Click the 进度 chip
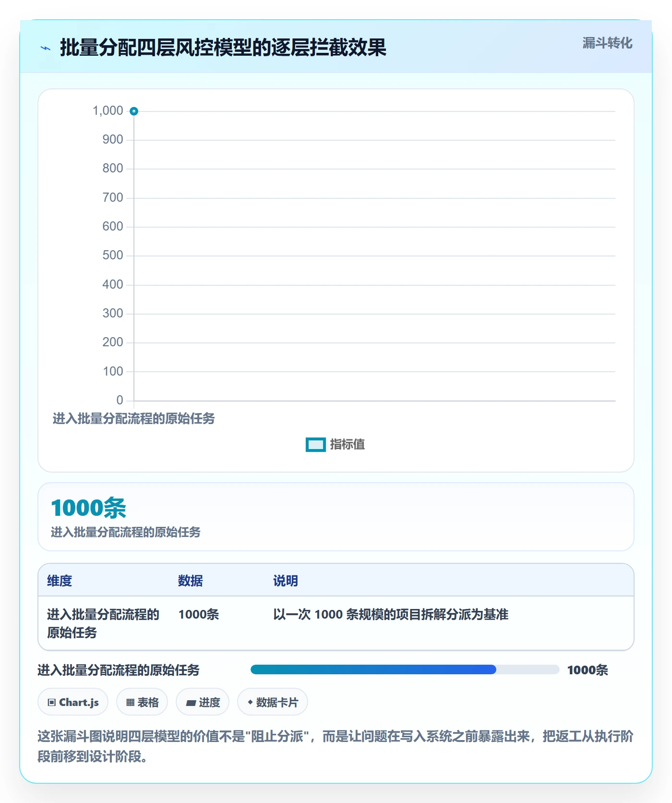The image size is (672, 803). (x=203, y=702)
